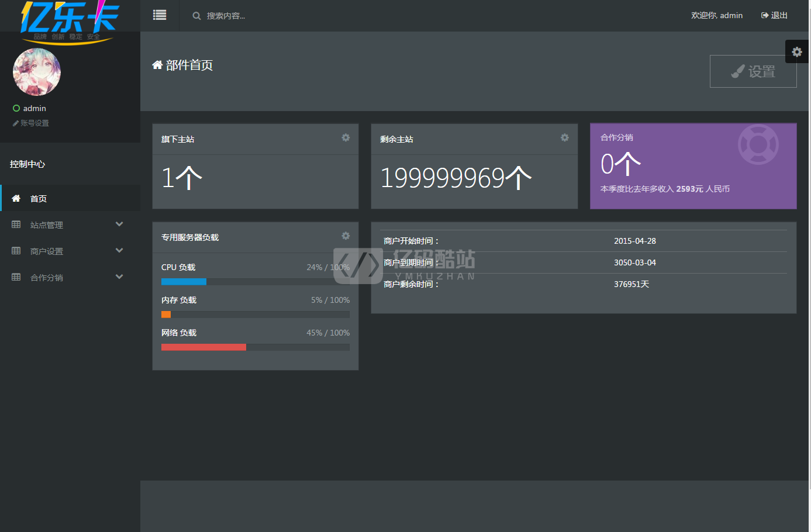
Task: Click the search magnifier icon
Action: tap(196, 16)
